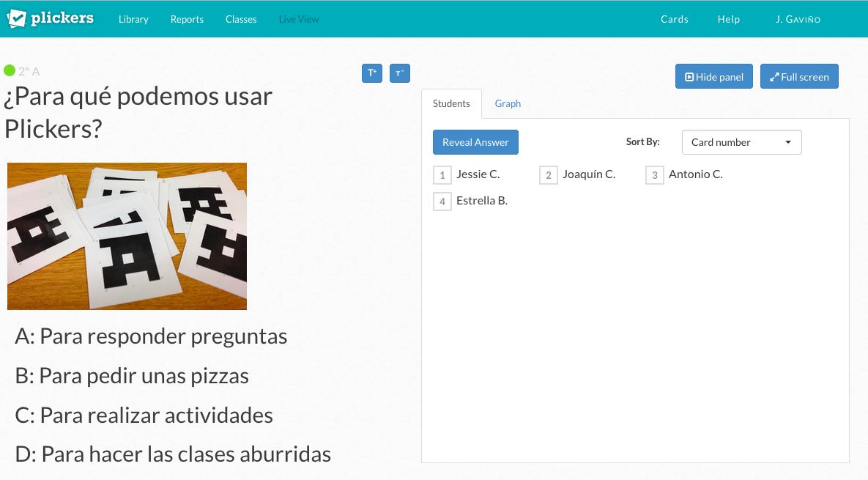This screenshot has height=480, width=868.
Task: Open the Help link
Action: coord(729,19)
